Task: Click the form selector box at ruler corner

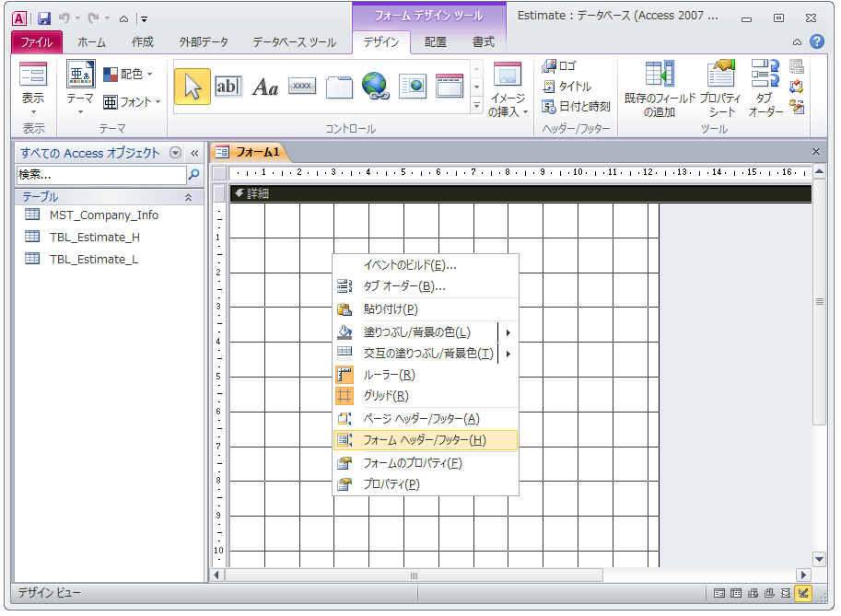Action: [x=219, y=173]
